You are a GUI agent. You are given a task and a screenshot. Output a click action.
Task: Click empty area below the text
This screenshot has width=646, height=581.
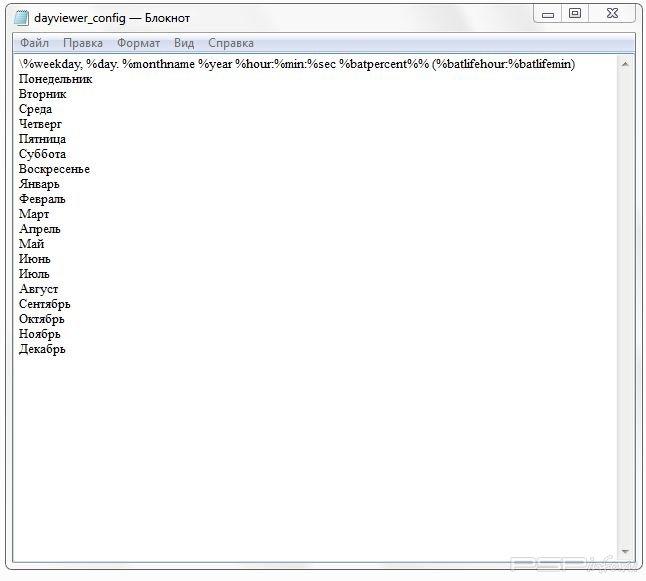point(300,450)
